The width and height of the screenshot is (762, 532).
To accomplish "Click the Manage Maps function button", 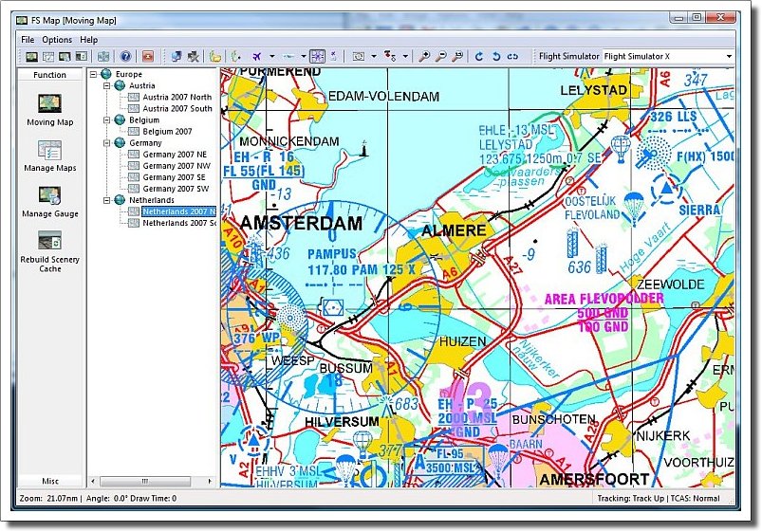I will [x=49, y=156].
